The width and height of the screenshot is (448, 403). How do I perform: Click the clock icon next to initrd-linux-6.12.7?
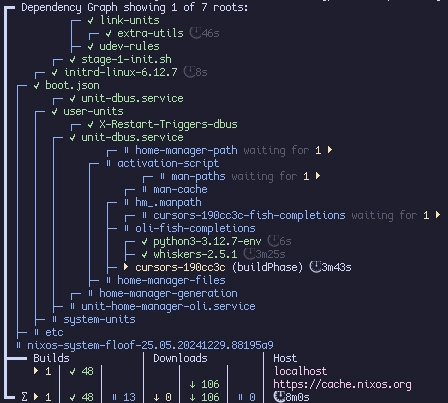click(189, 72)
